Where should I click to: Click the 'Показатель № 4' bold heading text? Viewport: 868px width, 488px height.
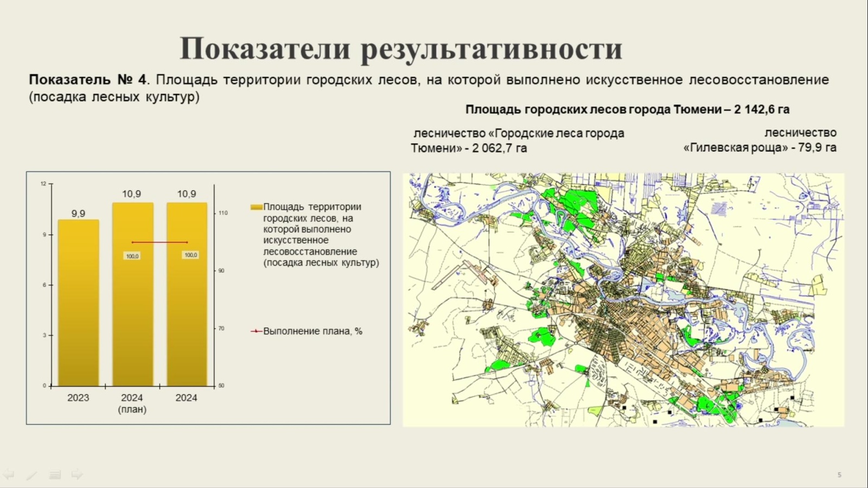[x=87, y=80]
